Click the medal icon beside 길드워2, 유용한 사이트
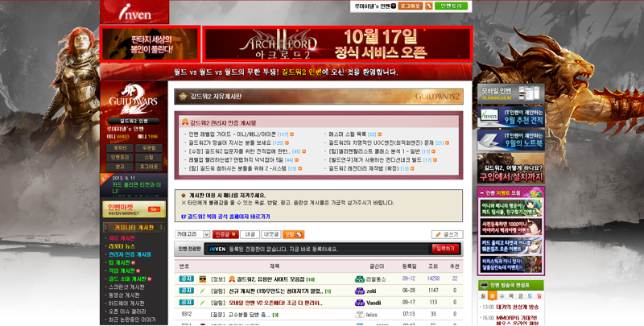The width and height of the screenshot is (644, 326). tap(232, 279)
